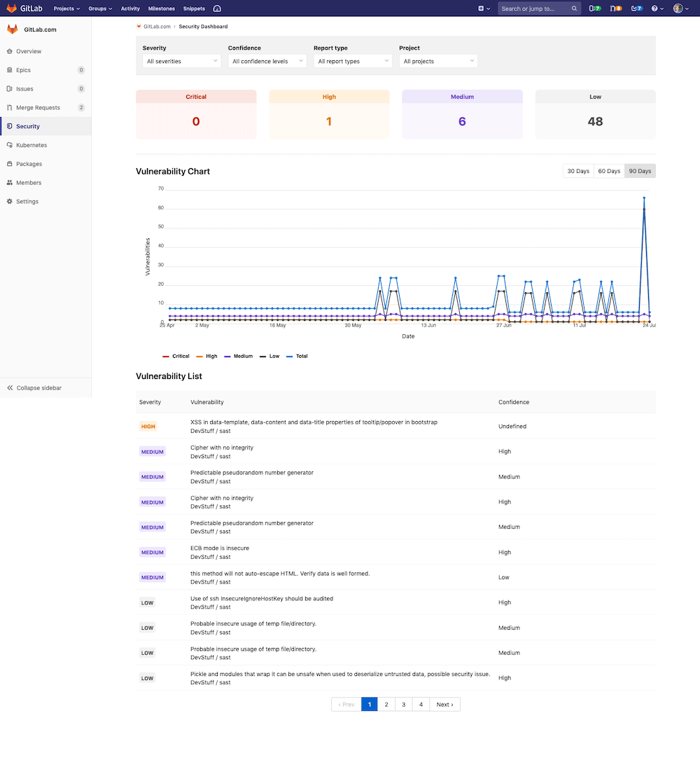700x760 pixels.
Task: Click the Packages sidebar icon
Action: point(10,164)
